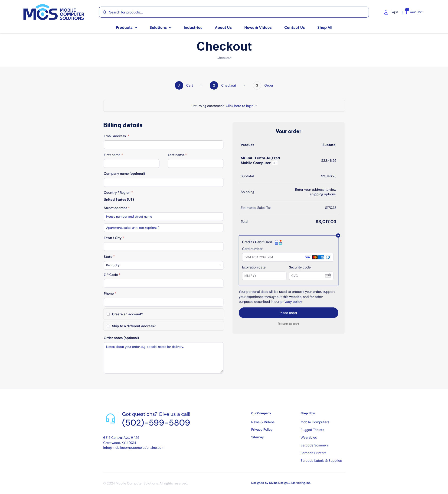Click the Visa card icon in payment section

307,257
